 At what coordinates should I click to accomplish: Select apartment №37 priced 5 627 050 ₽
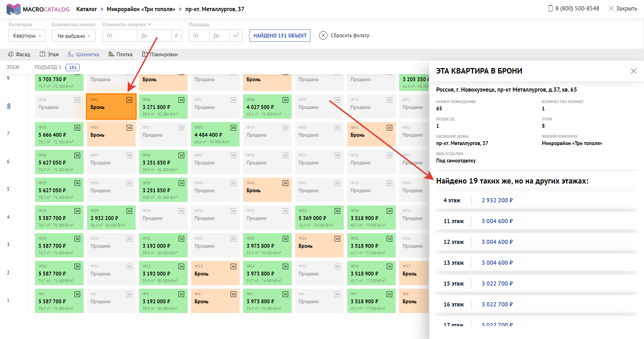click(59, 190)
